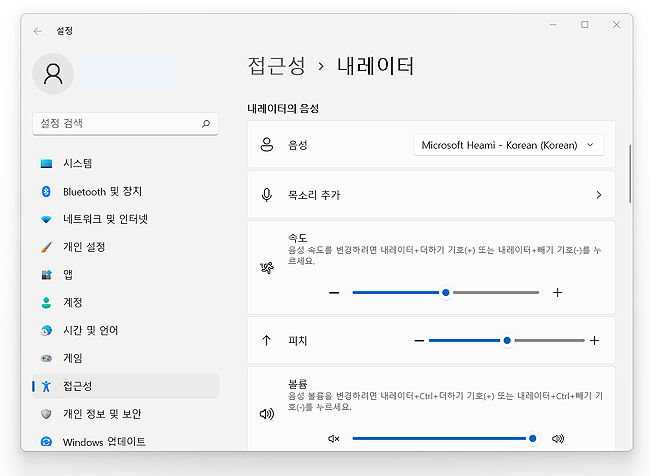Click the Windows 업데이트 sync icon

46,442
